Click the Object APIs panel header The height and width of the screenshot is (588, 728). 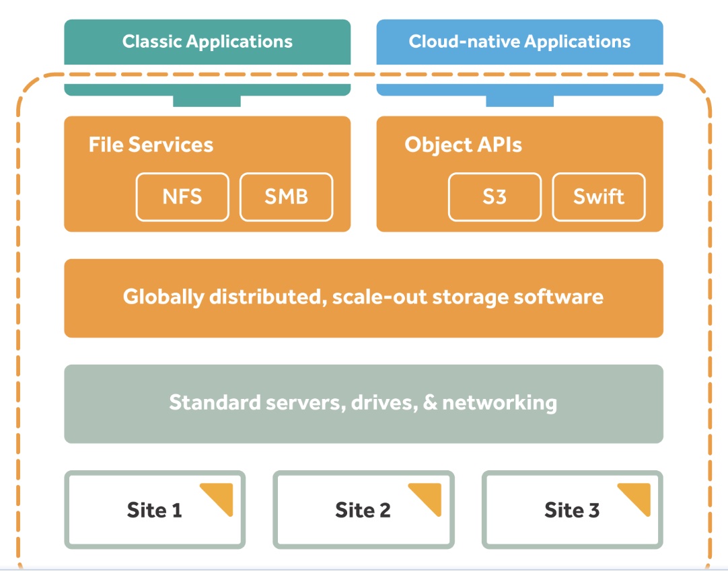pyautogui.click(x=463, y=145)
